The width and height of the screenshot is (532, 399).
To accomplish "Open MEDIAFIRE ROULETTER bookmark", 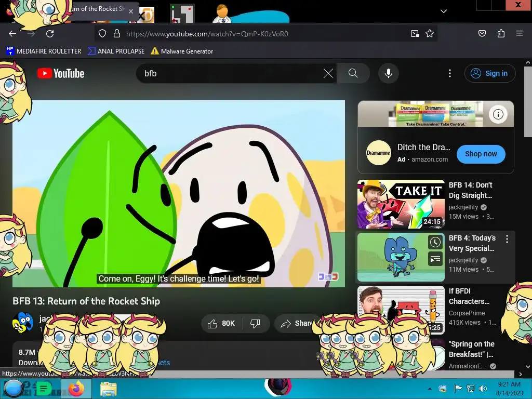I will pyautogui.click(x=44, y=51).
